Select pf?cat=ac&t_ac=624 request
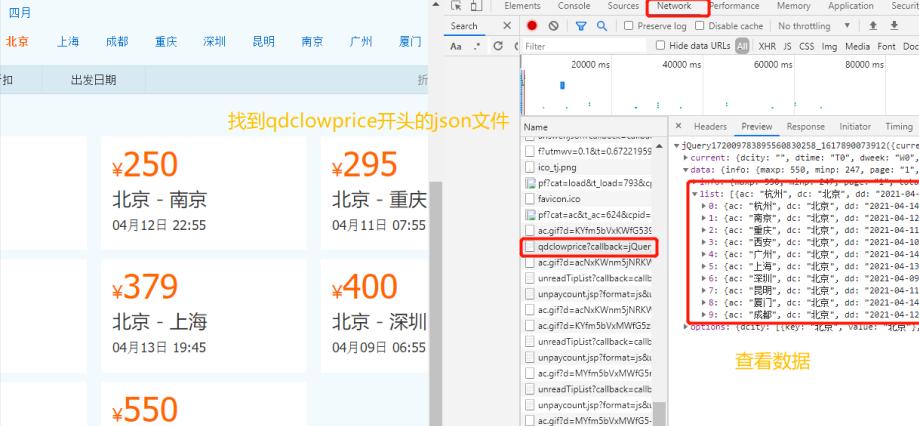 tap(587, 215)
